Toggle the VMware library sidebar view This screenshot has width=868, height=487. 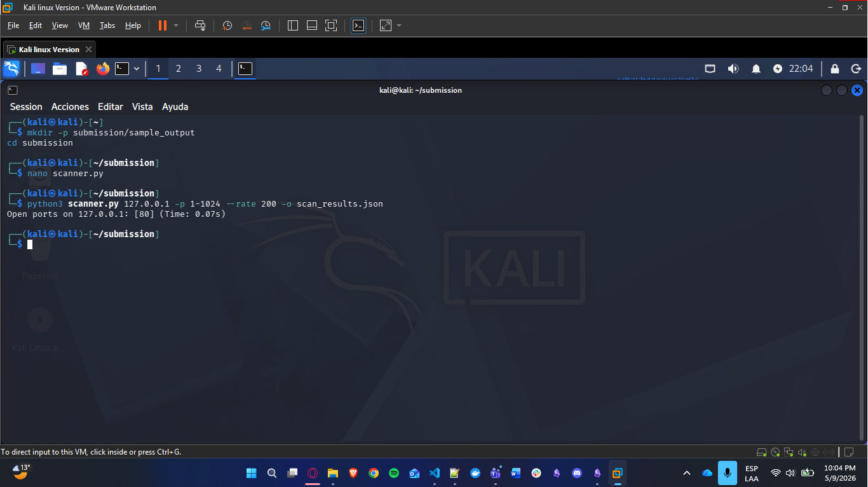pyautogui.click(x=293, y=25)
